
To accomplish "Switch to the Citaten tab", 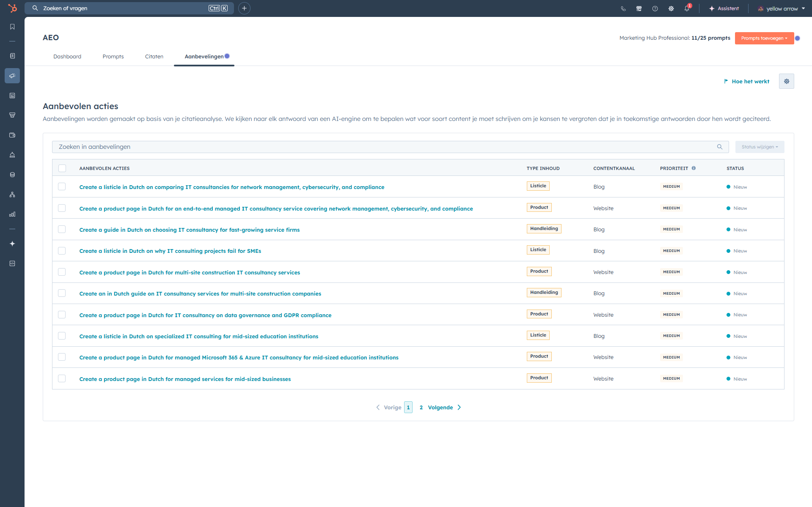I will [x=154, y=57].
